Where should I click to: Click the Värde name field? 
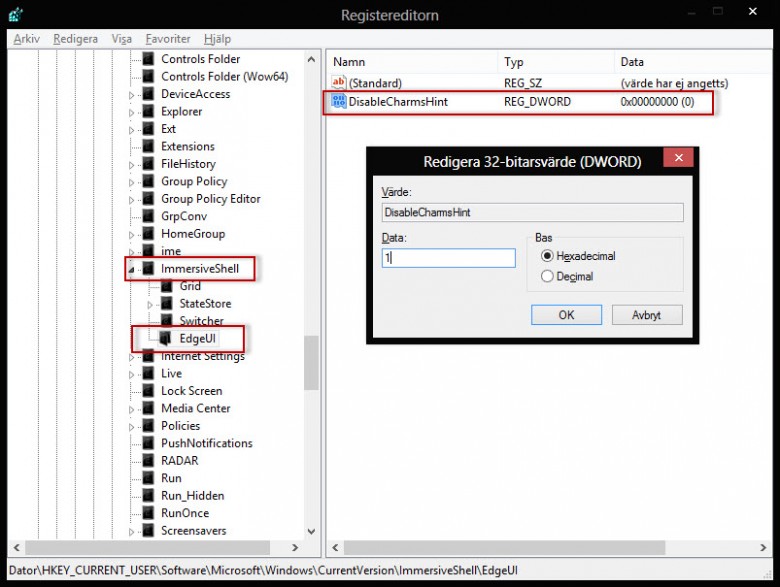pos(532,212)
